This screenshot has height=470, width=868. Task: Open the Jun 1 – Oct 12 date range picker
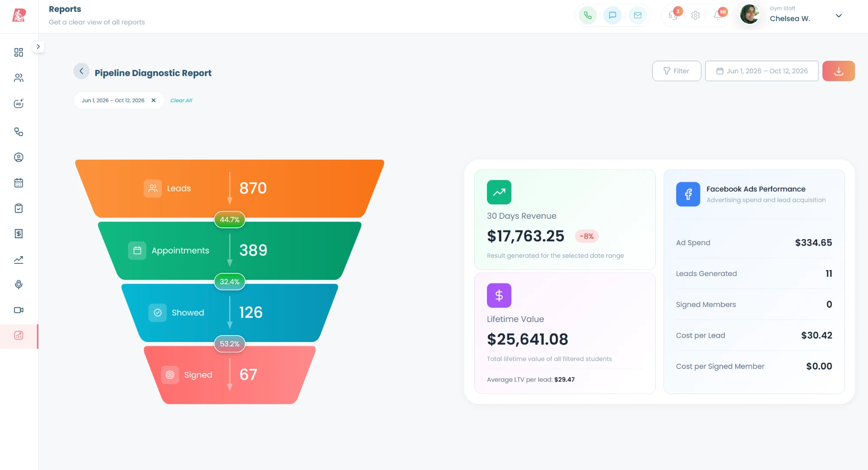pos(762,71)
